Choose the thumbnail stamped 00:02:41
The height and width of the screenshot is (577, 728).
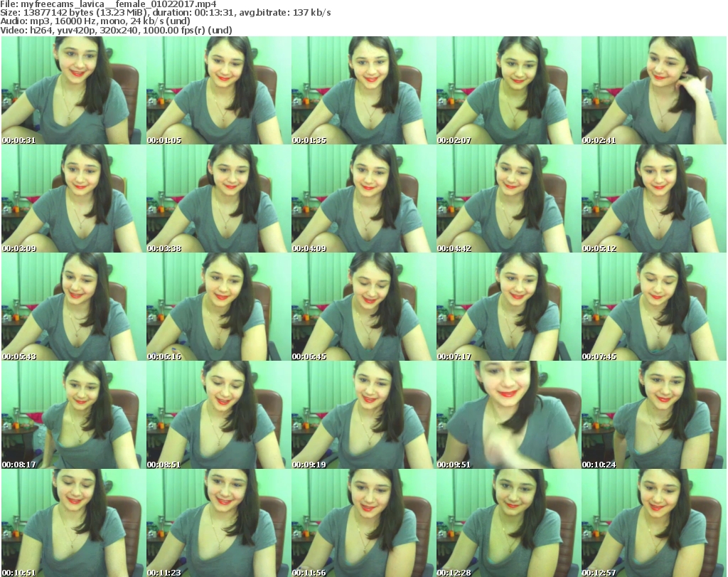pos(654,90)
